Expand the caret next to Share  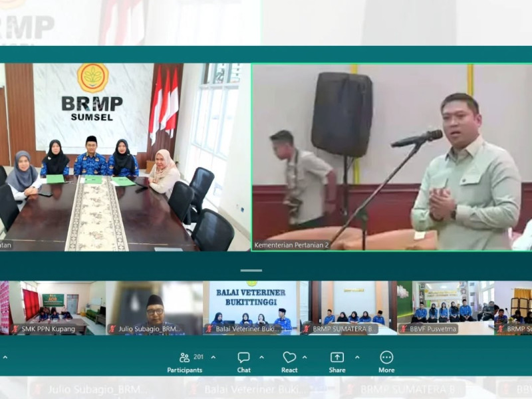pos(357,357)
